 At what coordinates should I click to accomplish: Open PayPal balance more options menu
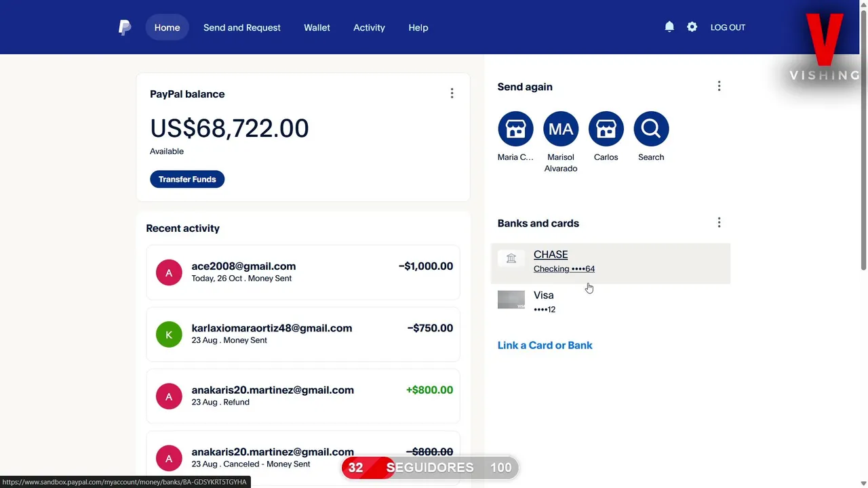pos(452,94)
